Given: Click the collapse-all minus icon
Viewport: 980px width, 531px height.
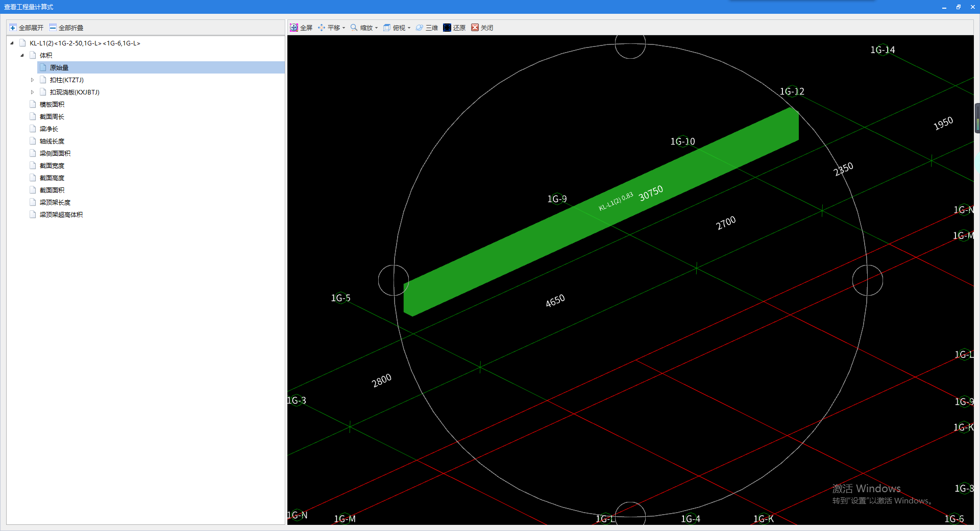Looking at the screenshot, I should coord(53,28).
